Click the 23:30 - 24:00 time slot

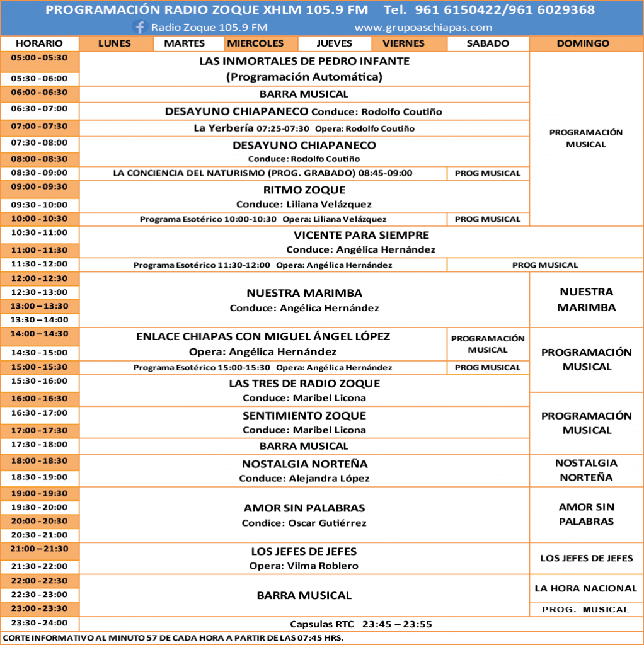click(40, 623)
